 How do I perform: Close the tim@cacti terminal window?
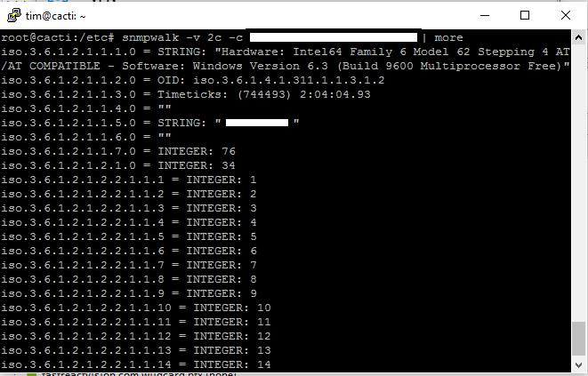(566, 15)
